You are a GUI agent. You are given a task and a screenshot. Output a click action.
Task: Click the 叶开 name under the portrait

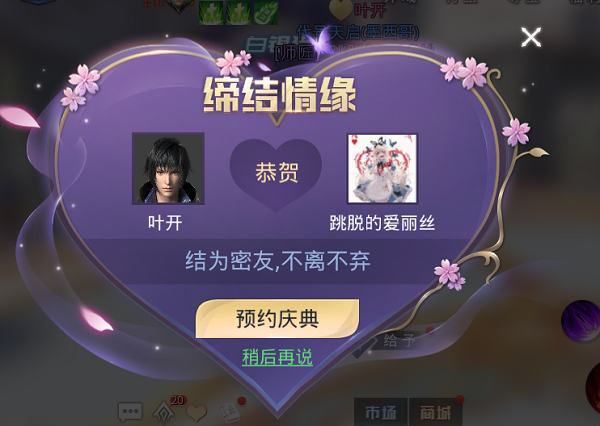[165, 223]
